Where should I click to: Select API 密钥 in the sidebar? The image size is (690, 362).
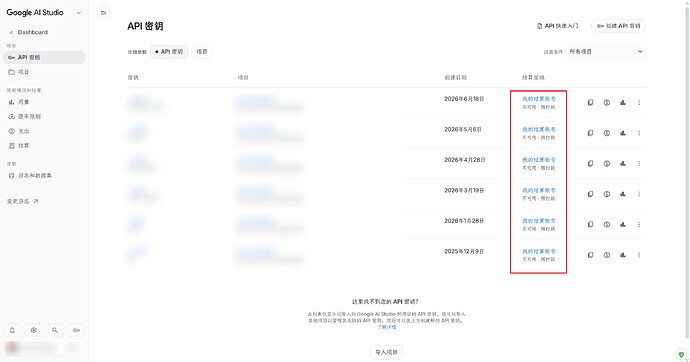(x=44, y=58)
